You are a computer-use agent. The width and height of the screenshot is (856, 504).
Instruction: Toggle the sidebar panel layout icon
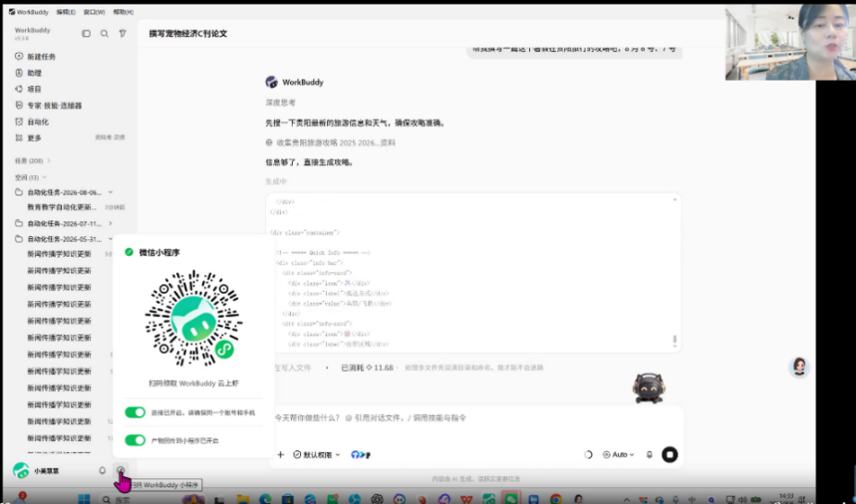[86, 33]
